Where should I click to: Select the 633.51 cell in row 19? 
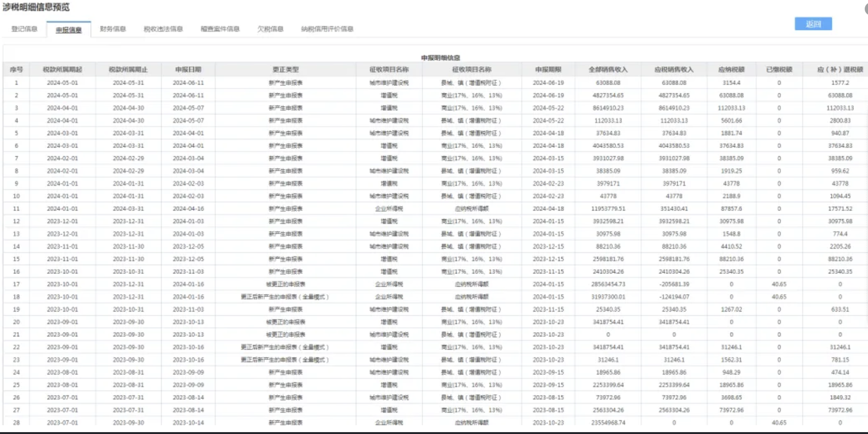840,310
